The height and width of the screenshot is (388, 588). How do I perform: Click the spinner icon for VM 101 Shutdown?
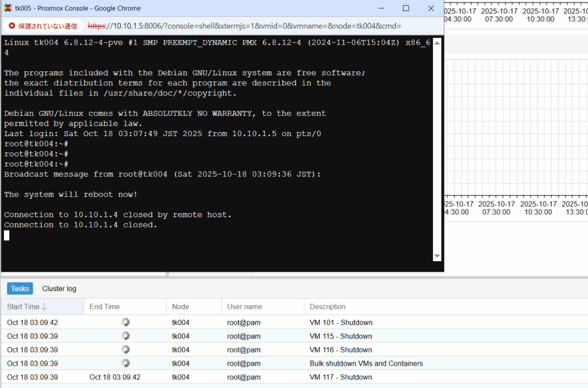(125, 322)
